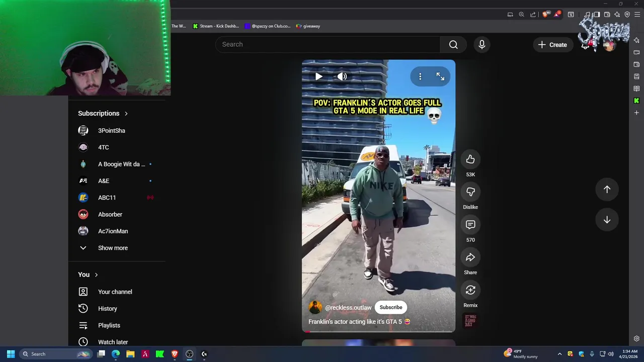Open the weather widget showing 49°F
This screenshot has height=362, width=644.
(x=521, y=354)
